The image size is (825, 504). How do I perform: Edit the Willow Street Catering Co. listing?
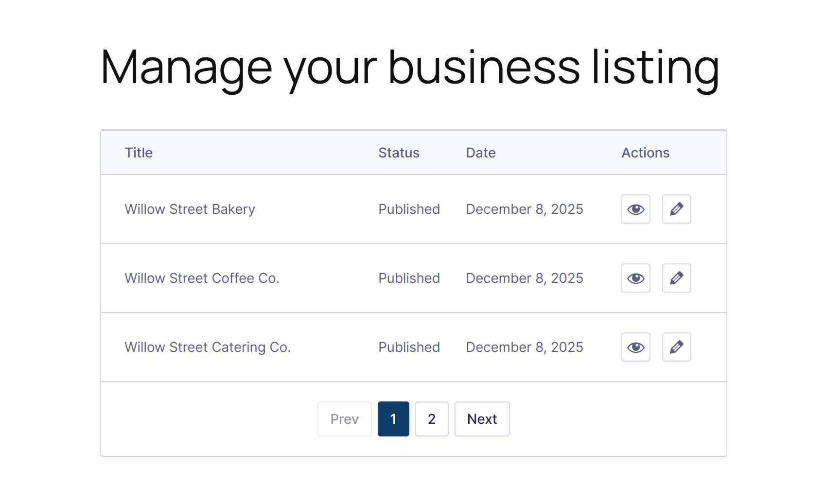pyautogui.click(x=676, y=347)
